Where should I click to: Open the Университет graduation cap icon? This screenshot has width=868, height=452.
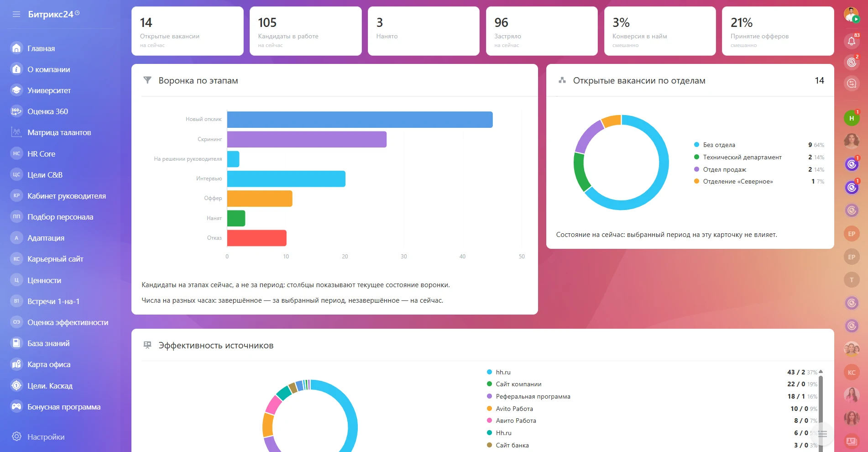click(16, 90)
